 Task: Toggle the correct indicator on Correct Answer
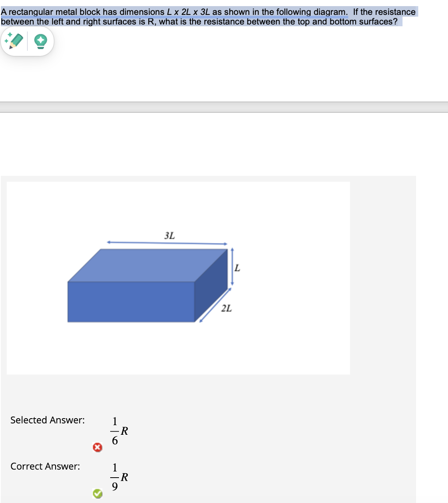pos(97,493)
